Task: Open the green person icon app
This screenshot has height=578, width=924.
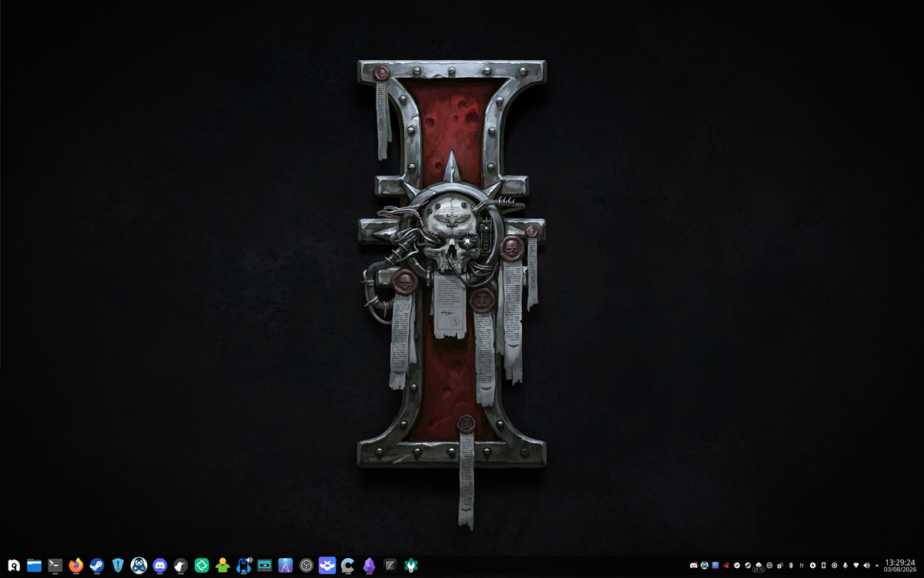Action: click(x=223, y=566)
